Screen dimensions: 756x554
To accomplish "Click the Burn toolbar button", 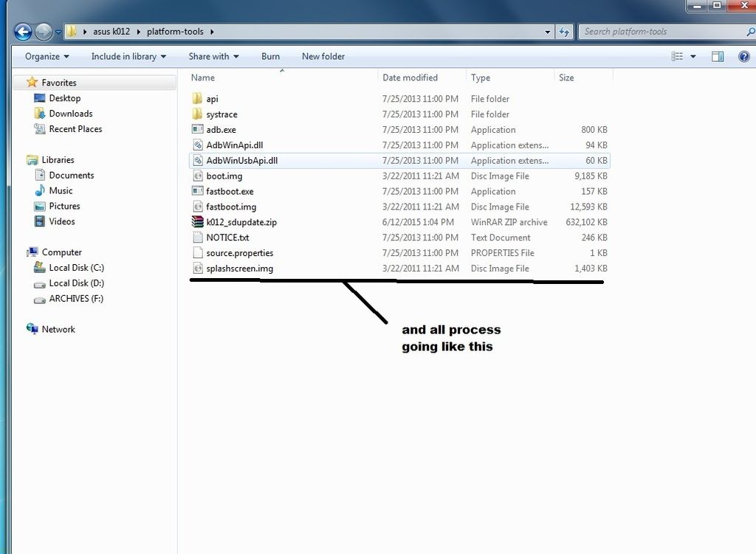I will pos(270,56).
